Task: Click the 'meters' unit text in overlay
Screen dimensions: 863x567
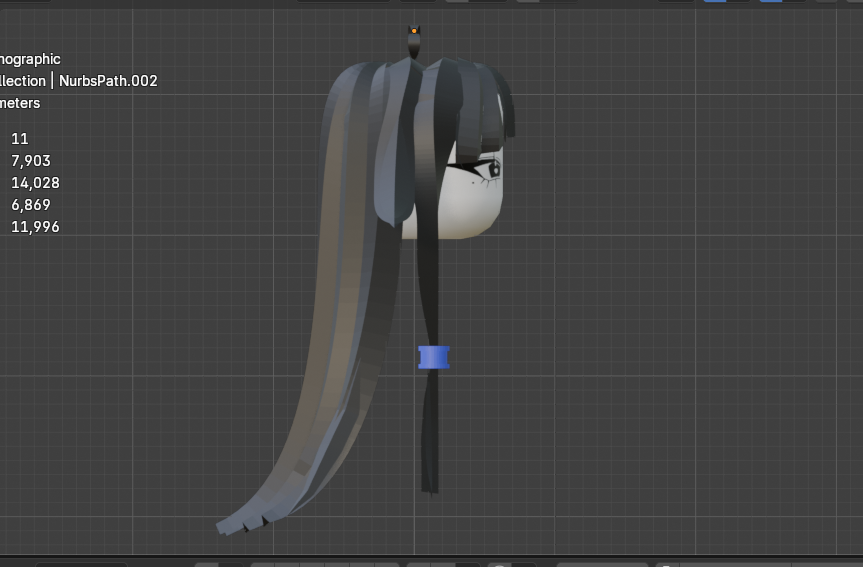Action: click(x=20, y=103)
